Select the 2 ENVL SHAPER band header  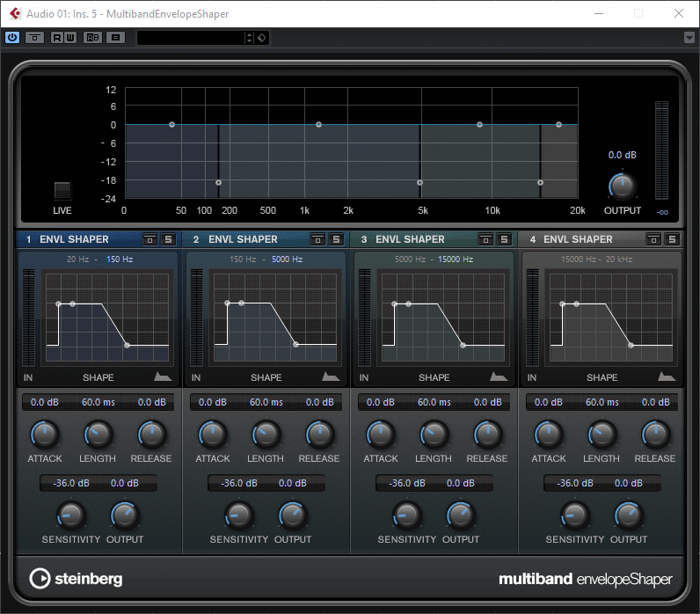[243, 239]
